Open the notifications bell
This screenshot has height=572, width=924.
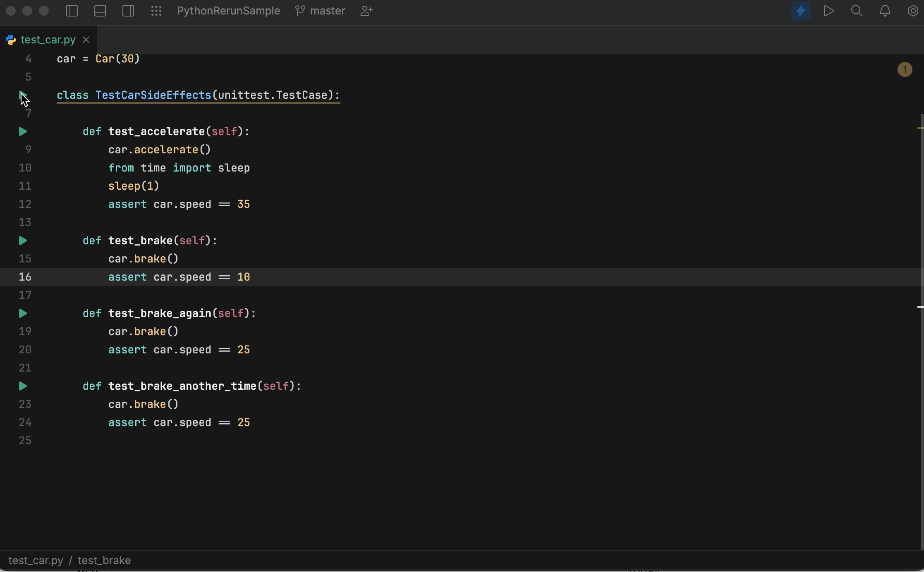point(885,11)
